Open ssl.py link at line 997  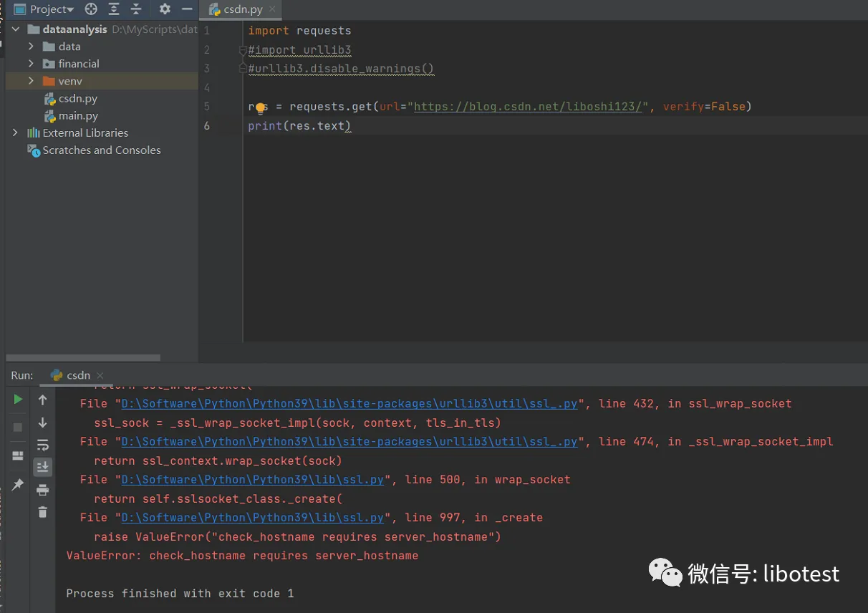253,518
